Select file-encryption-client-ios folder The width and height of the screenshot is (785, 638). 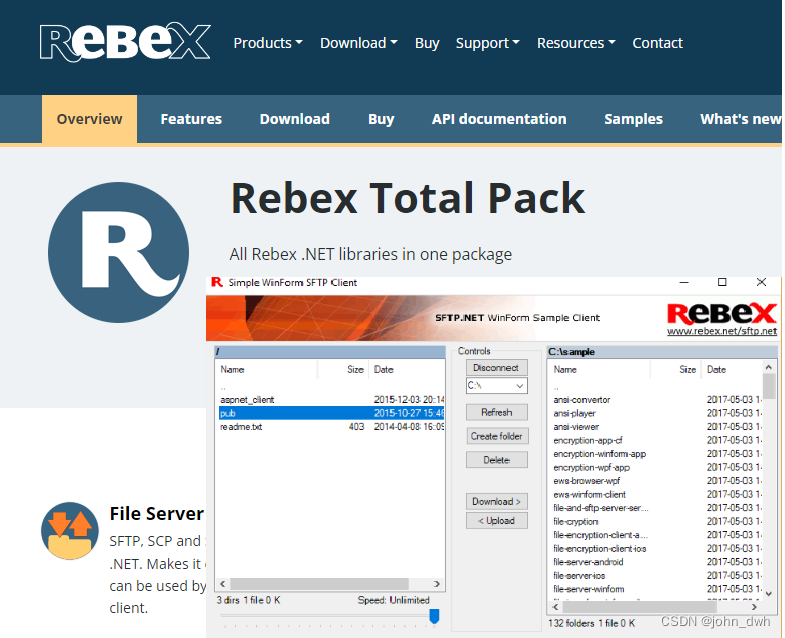(x=600, y=548)
